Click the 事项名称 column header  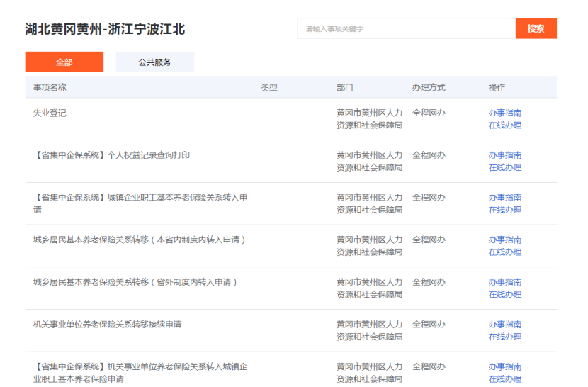click(x=50, y=87)
